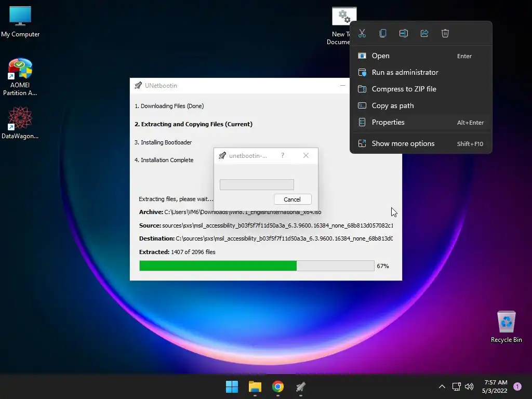Open the Windows Start menu
Screen dimensions: 532x399
pyautogui.click(x=232, y=387)
